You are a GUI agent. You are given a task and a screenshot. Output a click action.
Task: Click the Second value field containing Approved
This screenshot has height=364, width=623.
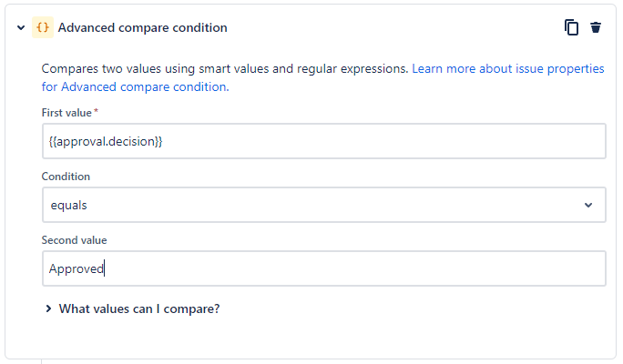[324, 268]
